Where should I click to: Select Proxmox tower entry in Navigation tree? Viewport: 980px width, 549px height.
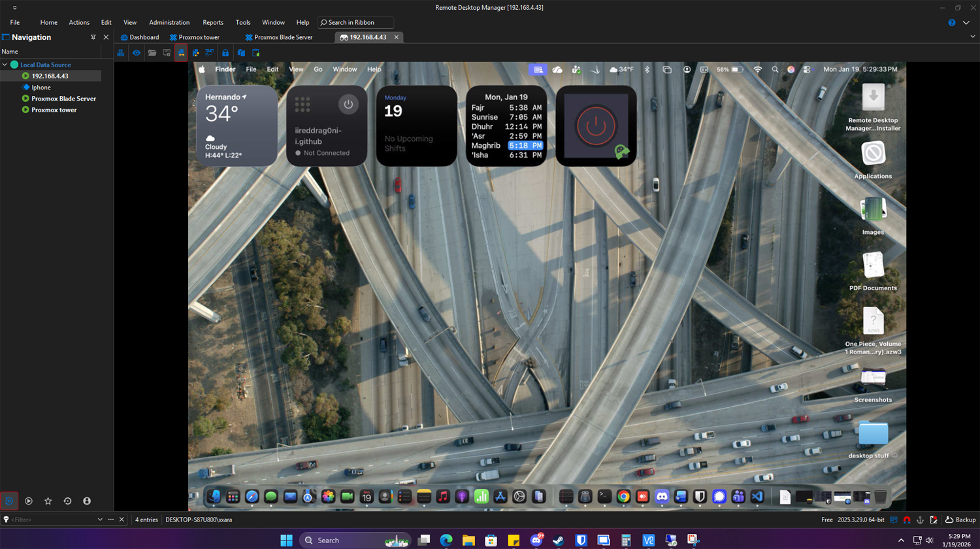(54, 110)
